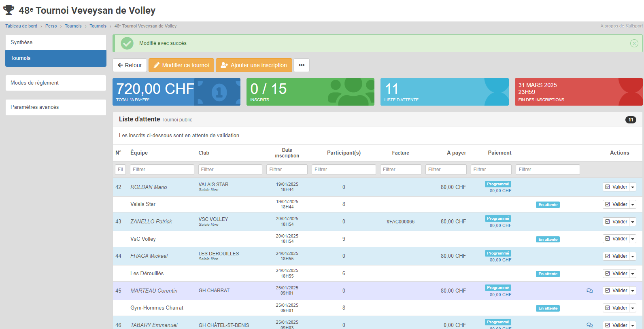
Task: Click 'En attente' badge for Les Dérouillés
Action: (548, 274)
